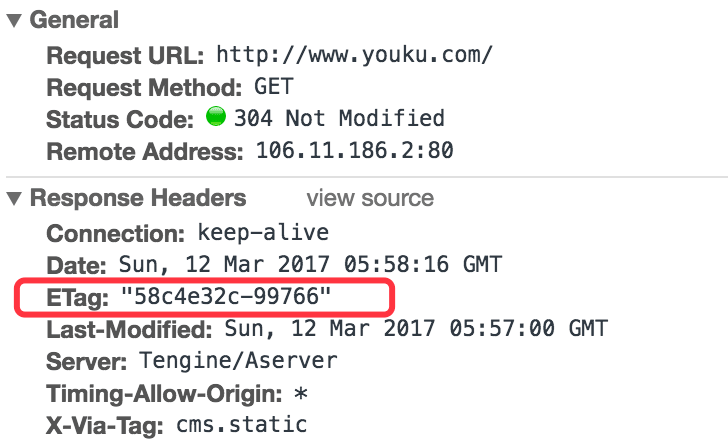728x448 pixels.
Task: Click the Last-Modified date value
Action: pyautogui.click(x=416, y=328)
